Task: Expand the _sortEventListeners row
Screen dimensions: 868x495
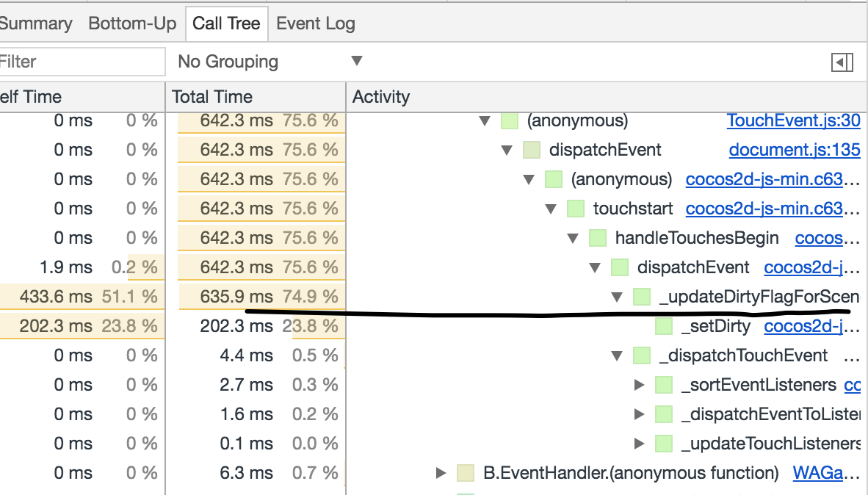Action: pyautogui.click(x=639, y=385)
